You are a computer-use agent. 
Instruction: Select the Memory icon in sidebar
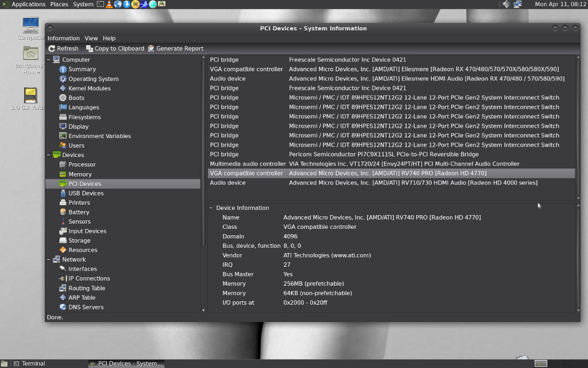click(x=63, y=174)
